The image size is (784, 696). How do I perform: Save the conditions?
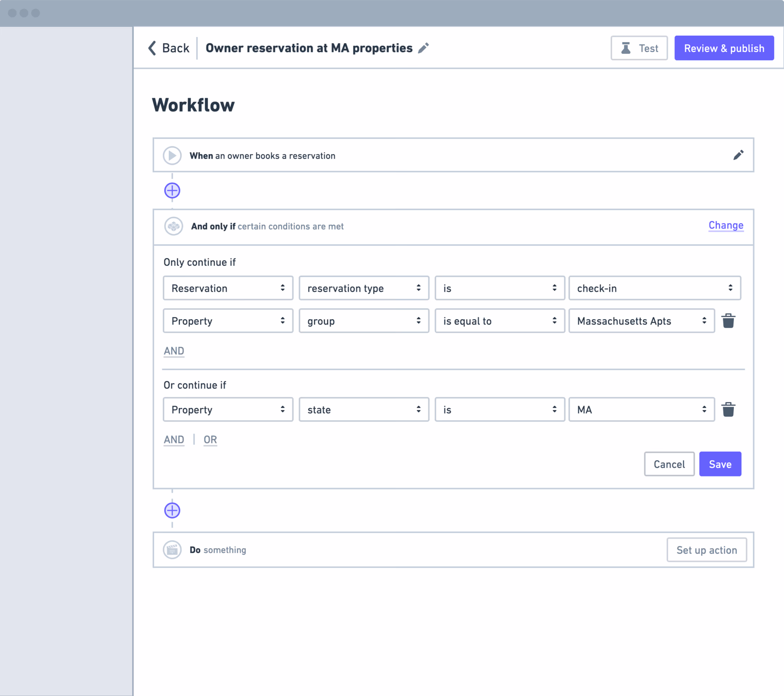click(x=720, y=464)
